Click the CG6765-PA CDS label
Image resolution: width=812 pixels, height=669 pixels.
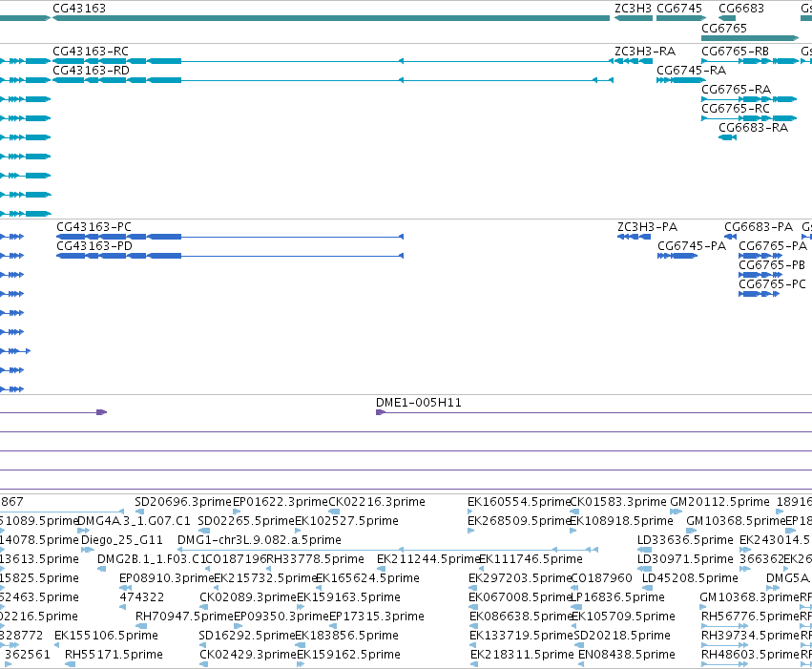pyautogui.click(x=773, y=246)
